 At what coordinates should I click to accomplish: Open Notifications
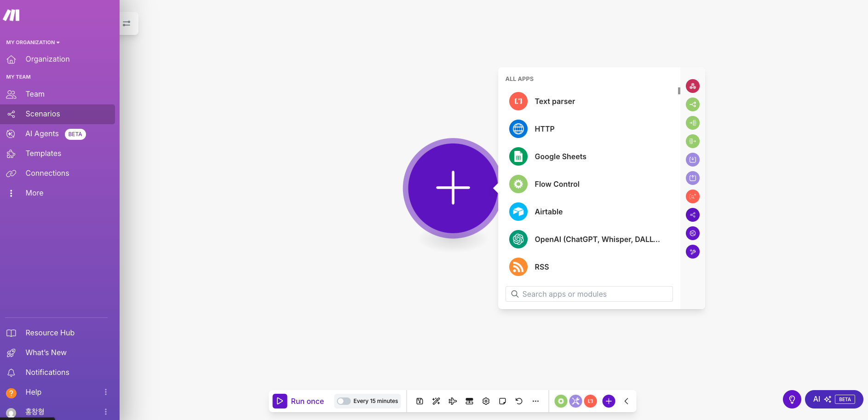[x=57, y=373]
